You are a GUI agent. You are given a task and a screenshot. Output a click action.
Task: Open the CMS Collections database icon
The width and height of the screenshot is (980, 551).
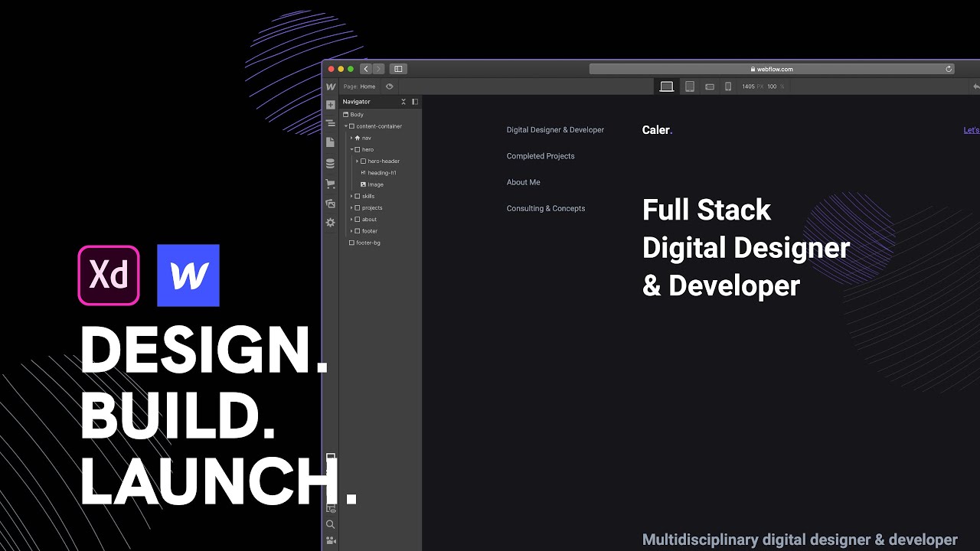(331, 164)
